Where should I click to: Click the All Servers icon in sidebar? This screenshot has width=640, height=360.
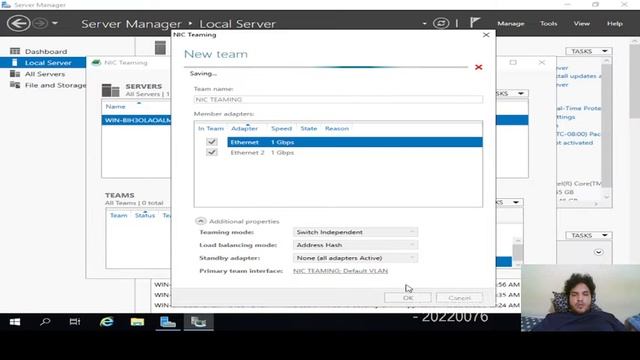[x=15, y=73]
